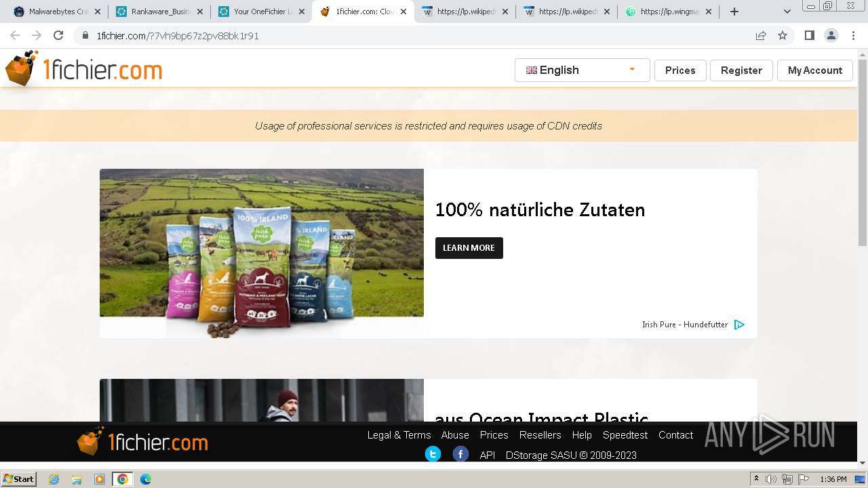Open the Edge taskbar icon
Image resolution: width=868 pixels, height=488 pixels.
click(146, 479)
